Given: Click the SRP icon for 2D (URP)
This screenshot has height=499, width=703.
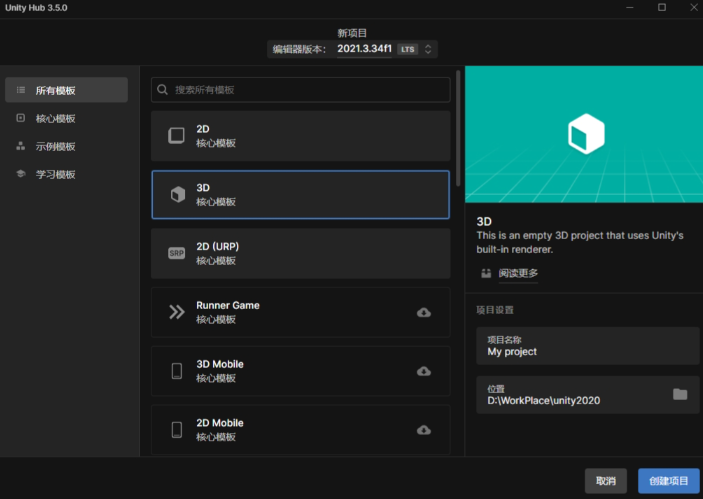Looking at the screenshot, I should coord(177,254).
